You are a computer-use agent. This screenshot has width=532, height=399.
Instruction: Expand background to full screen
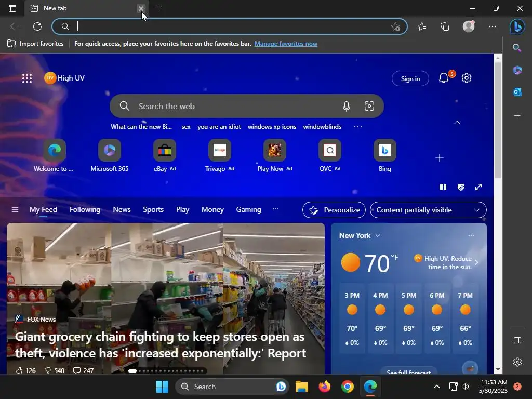(478, 187)
